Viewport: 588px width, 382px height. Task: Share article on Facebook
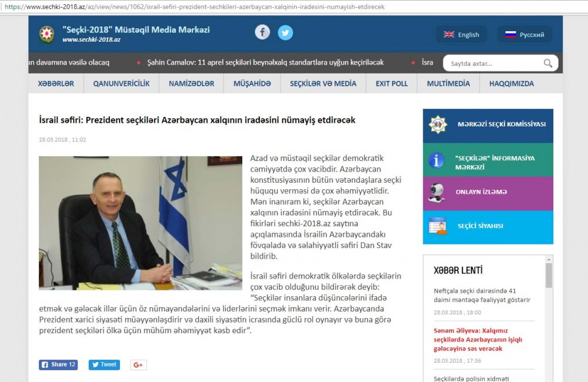click(58, 365)
